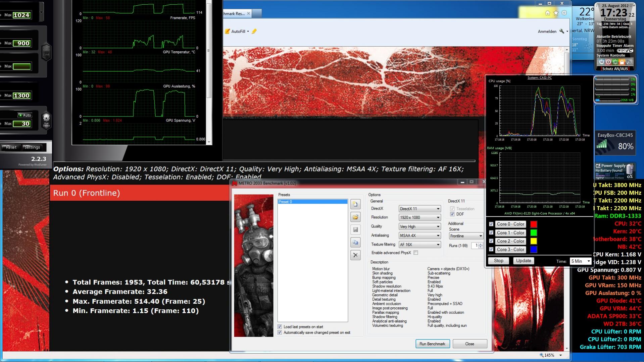The width and height of the screenshot is (644, 362).
Task: Open the DirectX version dropdown
Action: tap(419, 209)
